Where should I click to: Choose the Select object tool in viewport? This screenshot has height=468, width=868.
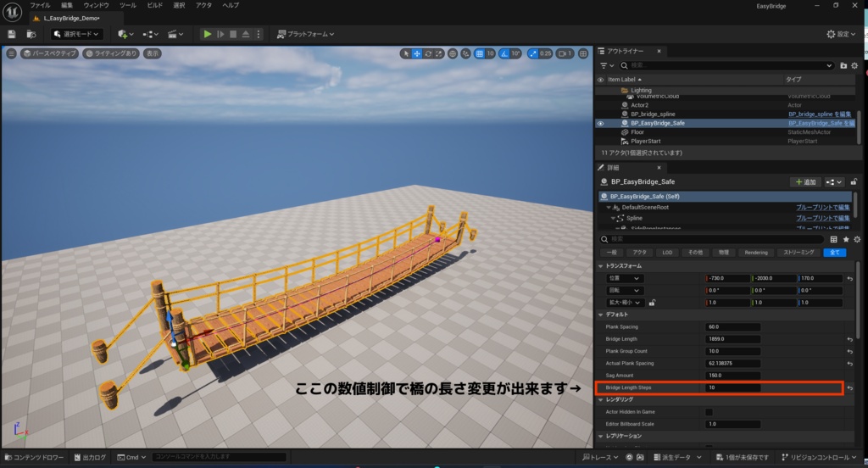(406, 53)
